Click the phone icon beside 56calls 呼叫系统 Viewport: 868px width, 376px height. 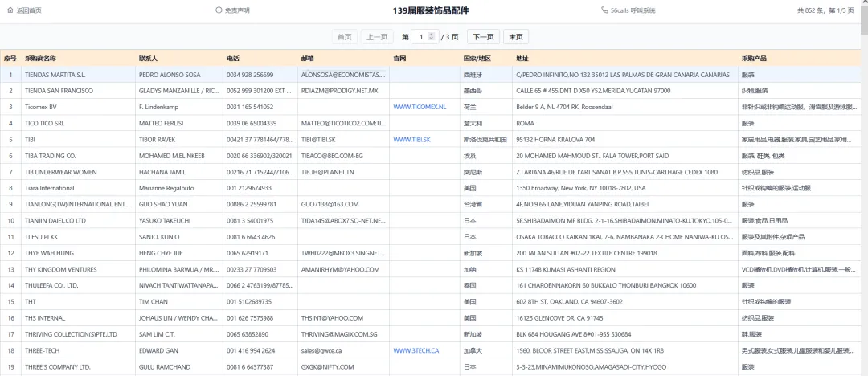(x=604, y=10)
